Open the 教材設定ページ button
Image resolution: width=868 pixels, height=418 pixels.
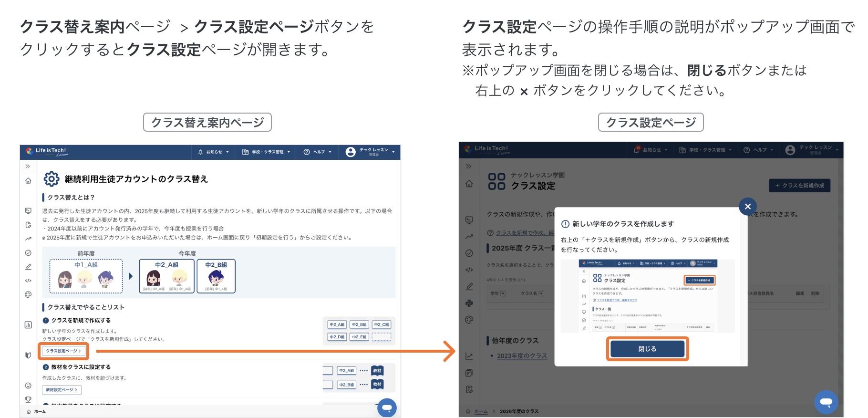62,390
